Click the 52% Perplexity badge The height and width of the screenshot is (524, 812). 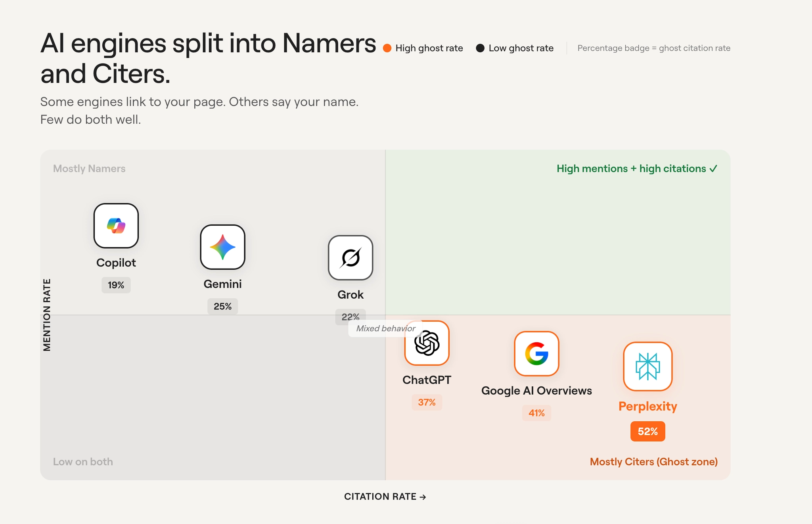pyautogui.click(x=648, y=431)
